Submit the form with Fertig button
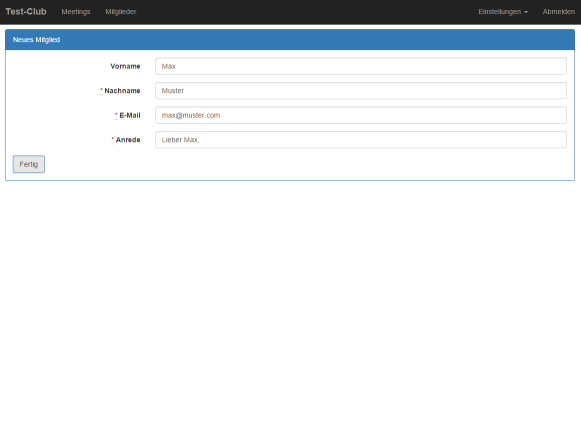 [x=29, y=164]
